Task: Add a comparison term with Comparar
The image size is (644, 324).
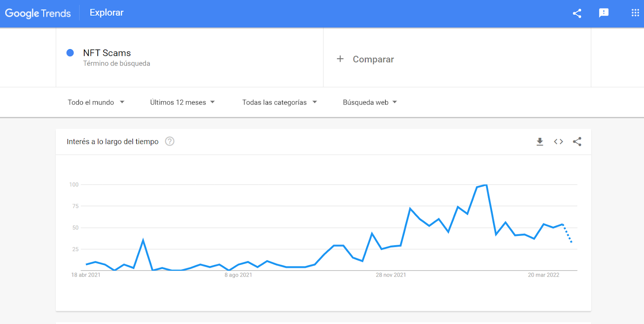Action: coord(373,59)
